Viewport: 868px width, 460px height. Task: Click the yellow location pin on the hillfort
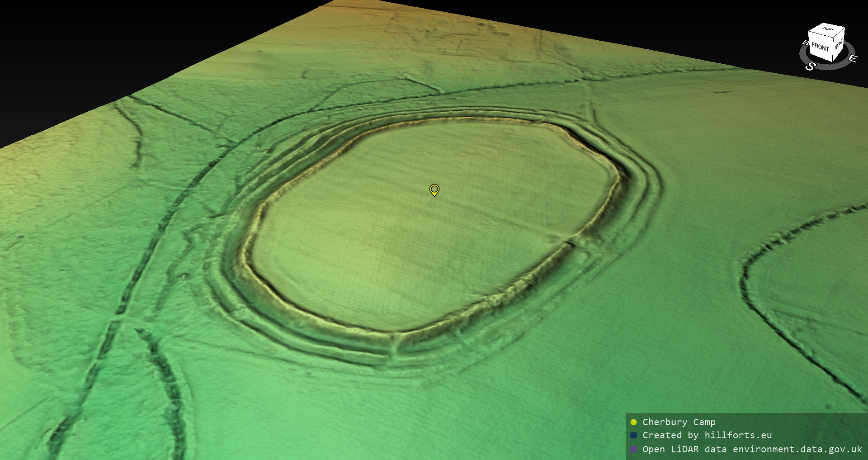point(434,190)
